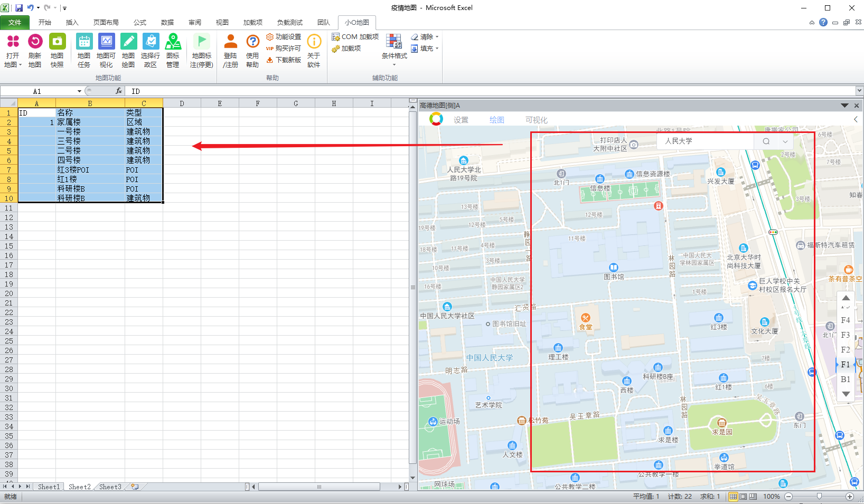
Task: Expand the 清除 clear dropdown
Action: 437,37
